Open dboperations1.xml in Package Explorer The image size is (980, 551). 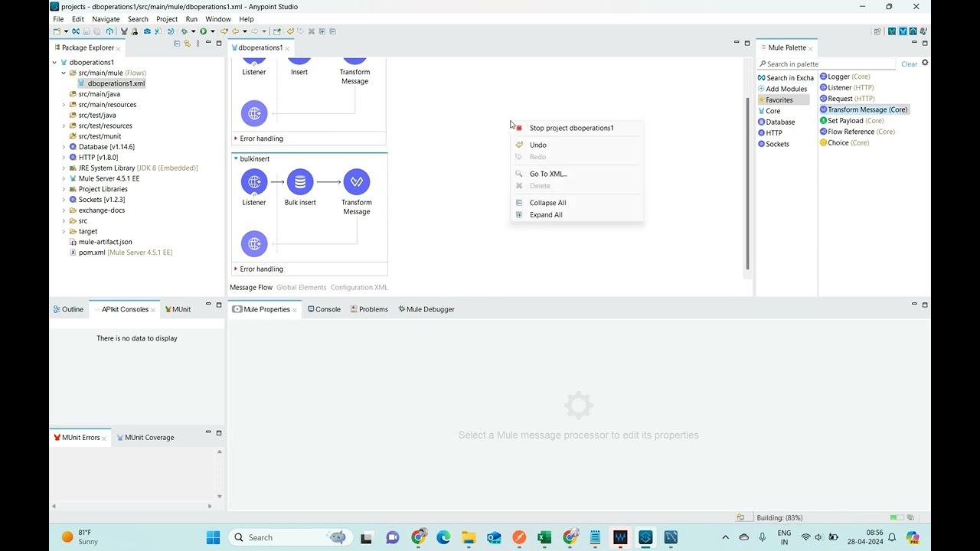(112, 83)
